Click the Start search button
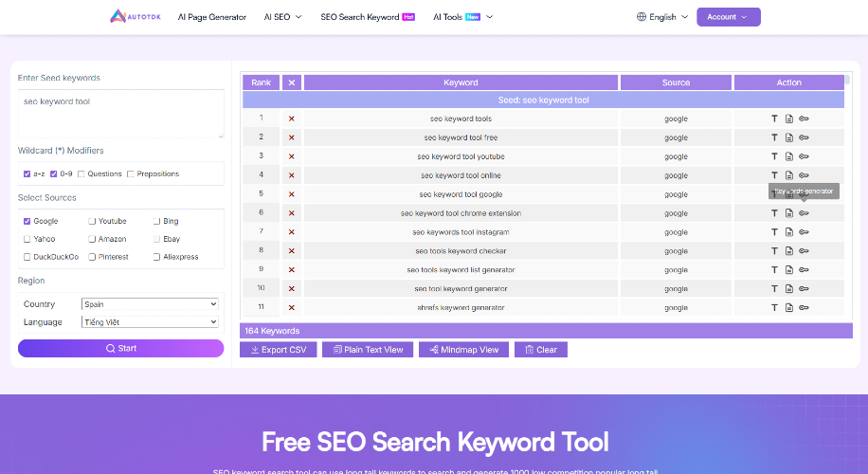The image size is (868, 474). click(x=120, y=348)
